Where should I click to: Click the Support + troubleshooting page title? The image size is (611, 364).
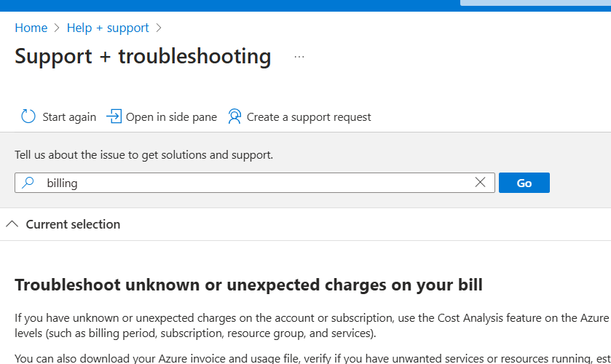[143, 57]
